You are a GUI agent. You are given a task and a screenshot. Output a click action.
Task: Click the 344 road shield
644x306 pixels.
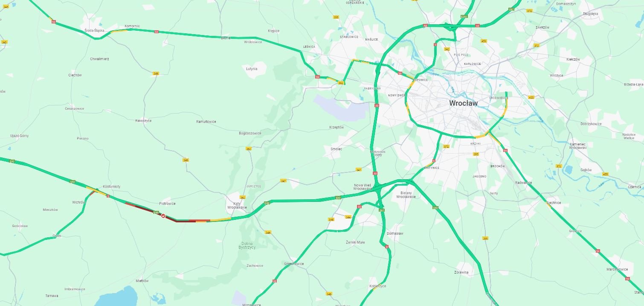(348, 217)
